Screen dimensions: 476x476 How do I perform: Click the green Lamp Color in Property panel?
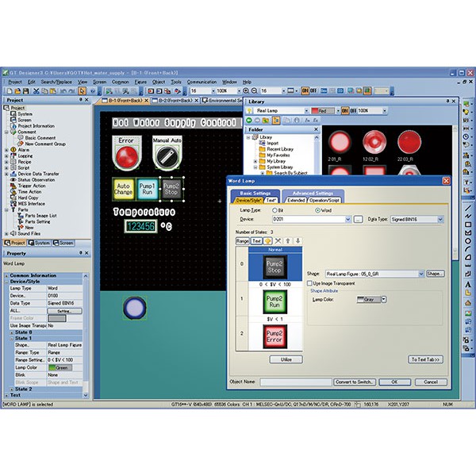pos(60,367)
